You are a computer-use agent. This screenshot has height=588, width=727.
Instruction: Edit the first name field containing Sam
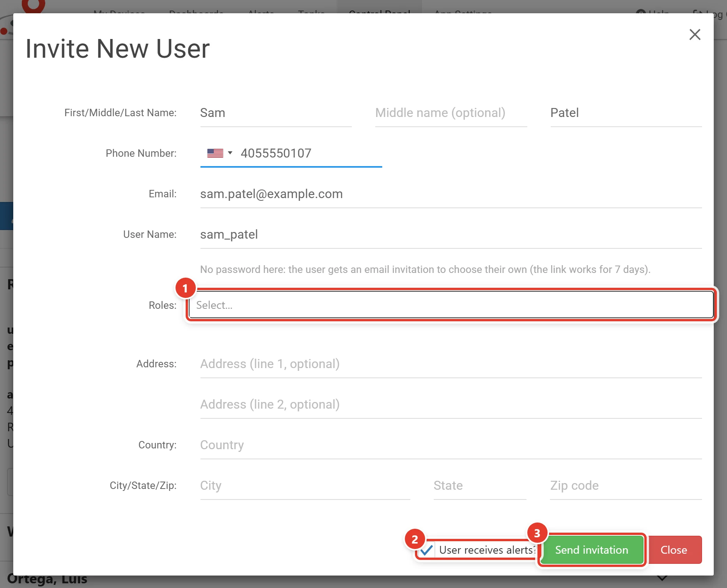tap(276, 113)
